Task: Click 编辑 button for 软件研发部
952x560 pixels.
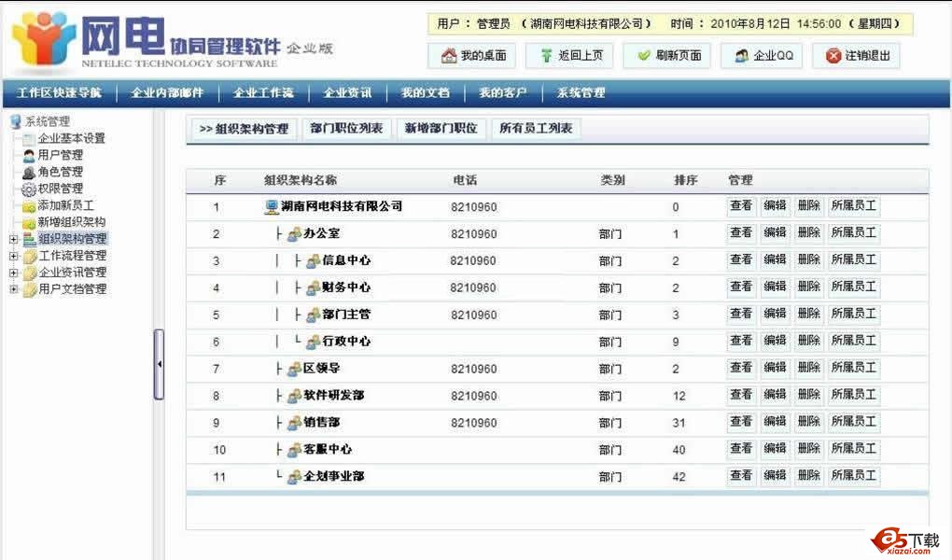Action: 775,396
